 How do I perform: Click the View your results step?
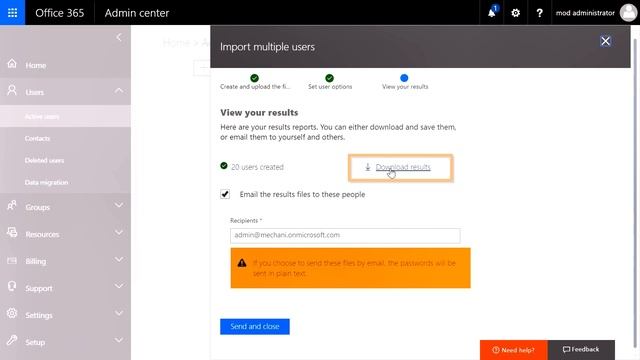click(405, 82)
